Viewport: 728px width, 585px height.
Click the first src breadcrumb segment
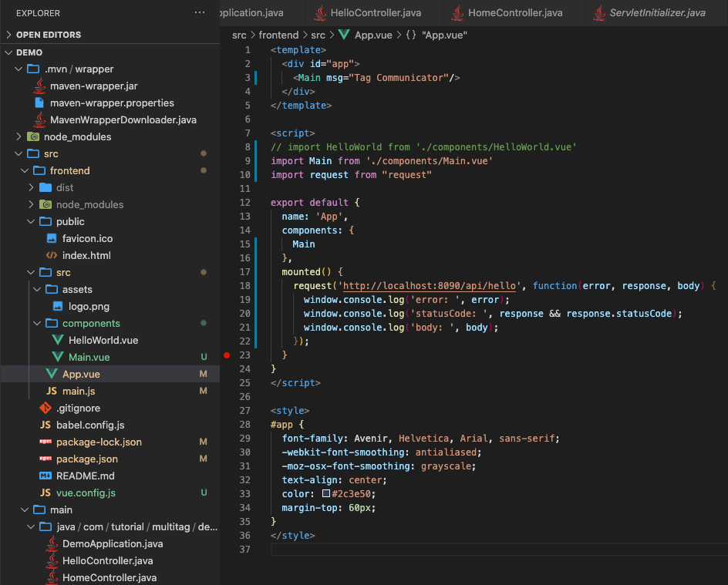239,35
